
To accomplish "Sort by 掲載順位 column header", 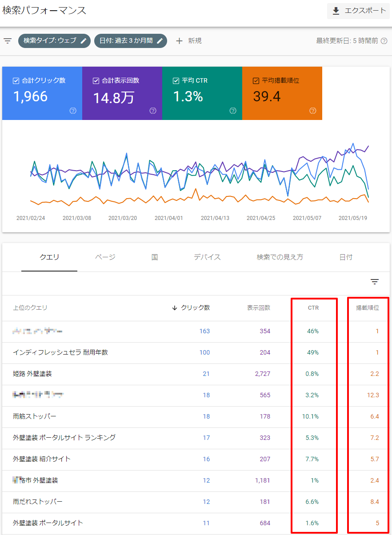I will (368, 307).
